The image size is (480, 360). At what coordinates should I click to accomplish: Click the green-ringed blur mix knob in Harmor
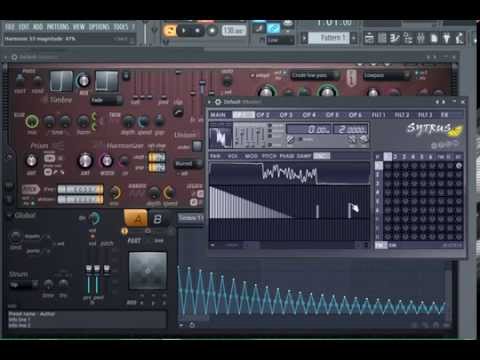[32, 122]
